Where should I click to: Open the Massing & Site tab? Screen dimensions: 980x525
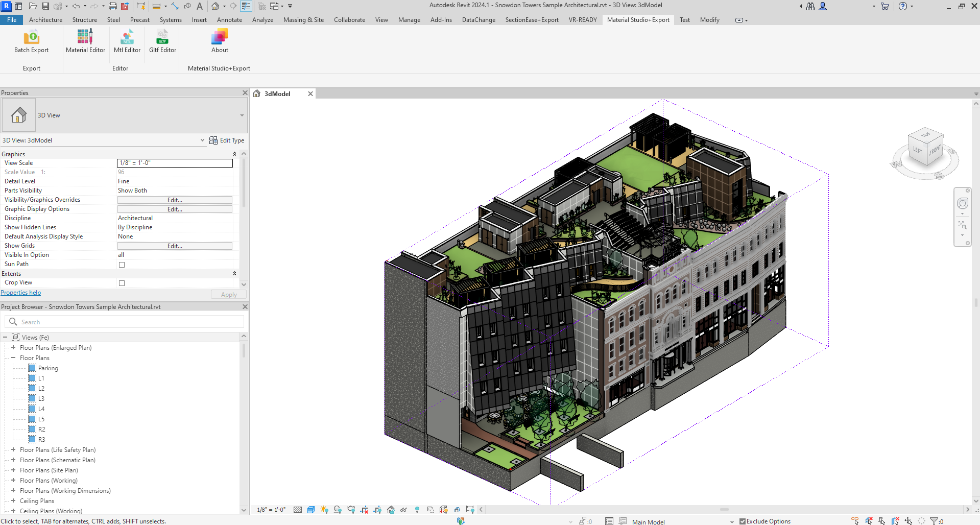click(x=303, y=20)
